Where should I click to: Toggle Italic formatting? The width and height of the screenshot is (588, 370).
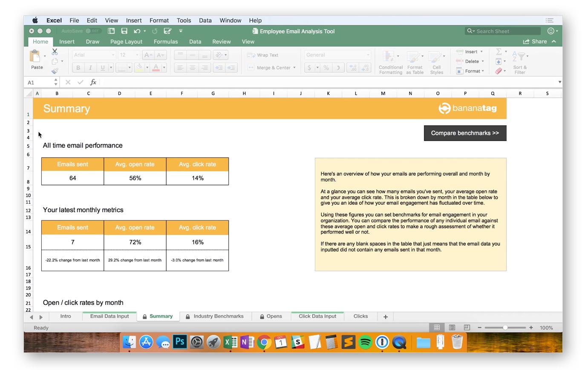90,68
